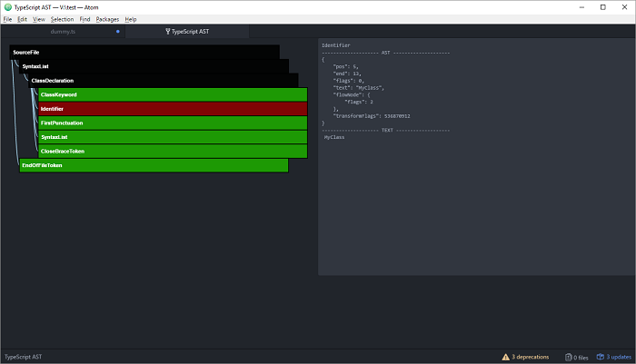Viewport: 636px width, 364px height.
Task: Click the "flowNode" line in AST output
Action: click(x=352, y=94)
